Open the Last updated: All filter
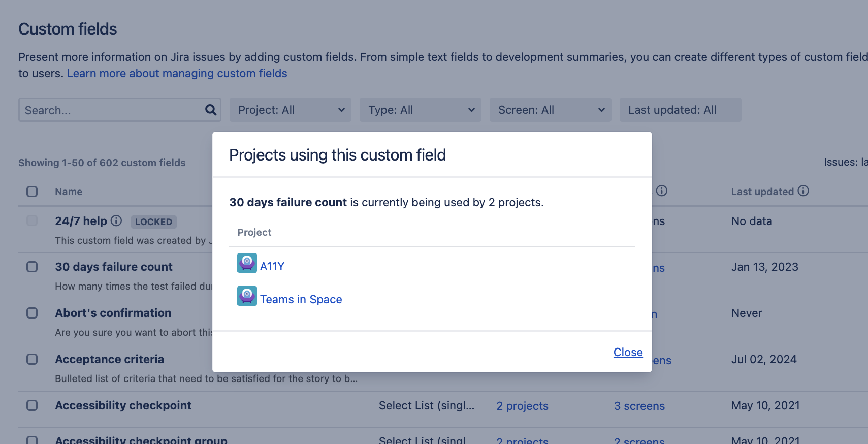Image resolution: width=868 pixels, height=444 pixels. 680,110
